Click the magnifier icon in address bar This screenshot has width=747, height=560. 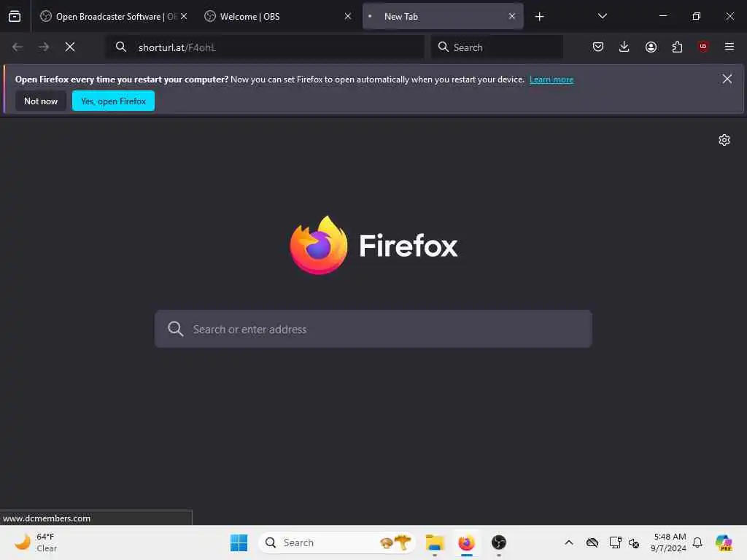click(x=121, y=47)
